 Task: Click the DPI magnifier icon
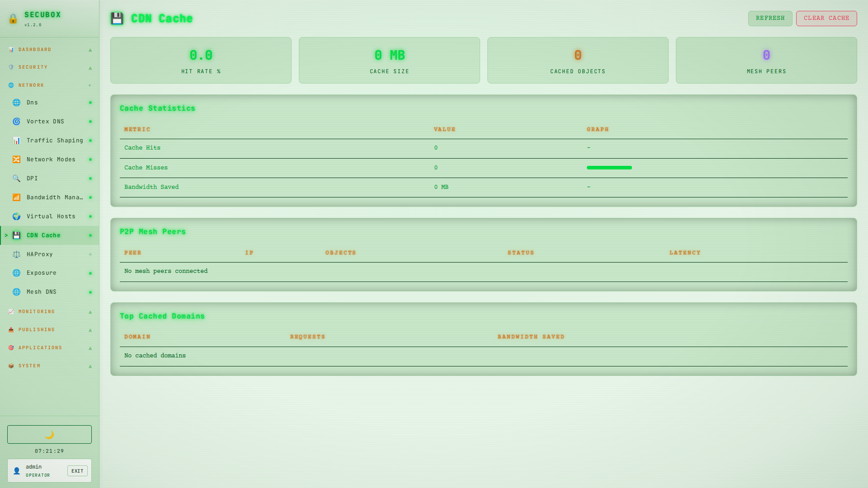tap(16, 178)
